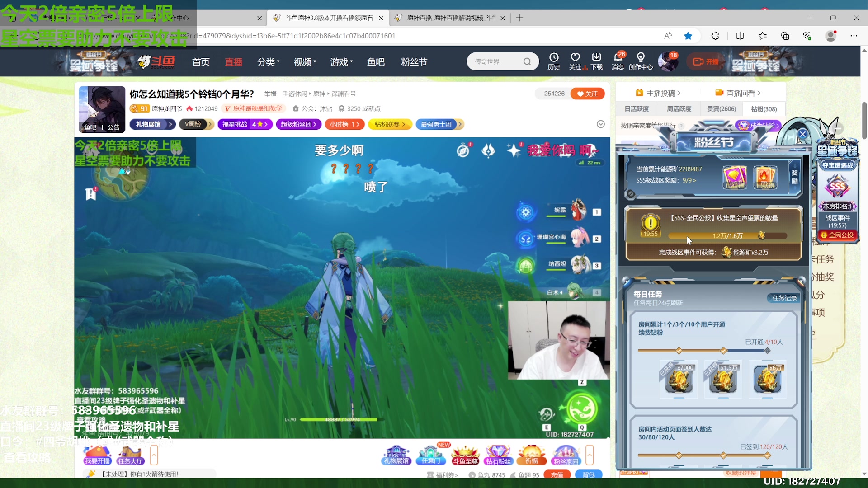Close the 粉丝节 popup panel
This screenshot has height=488, width=868.
[802, 134]
